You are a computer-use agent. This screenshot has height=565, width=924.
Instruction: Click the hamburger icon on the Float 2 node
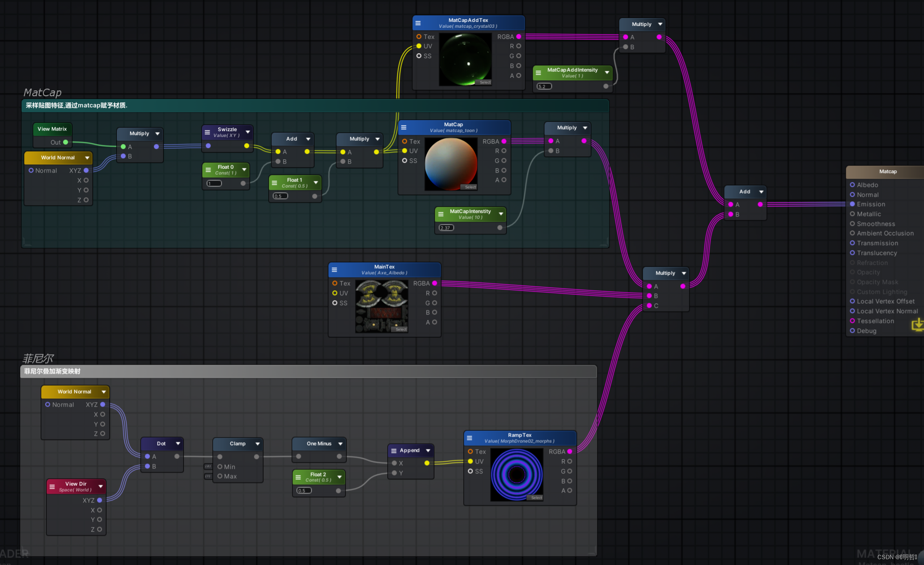(x=298, y=477)
